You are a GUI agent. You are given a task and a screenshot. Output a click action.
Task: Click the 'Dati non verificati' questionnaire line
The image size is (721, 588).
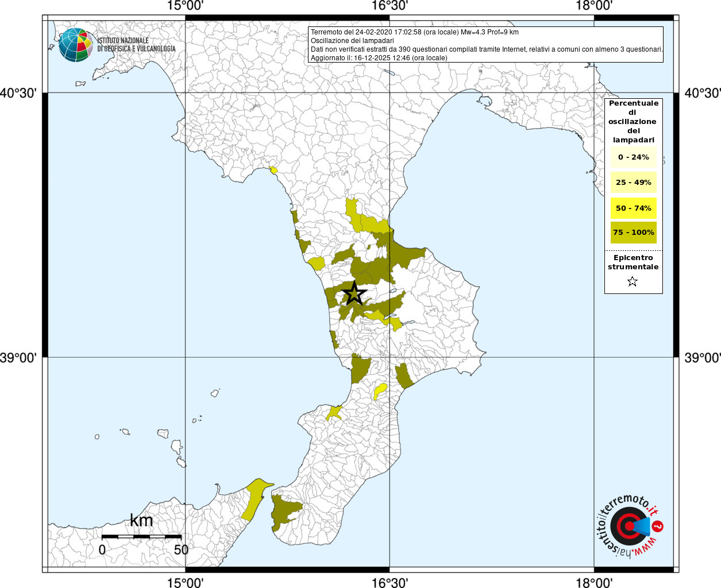487,49
